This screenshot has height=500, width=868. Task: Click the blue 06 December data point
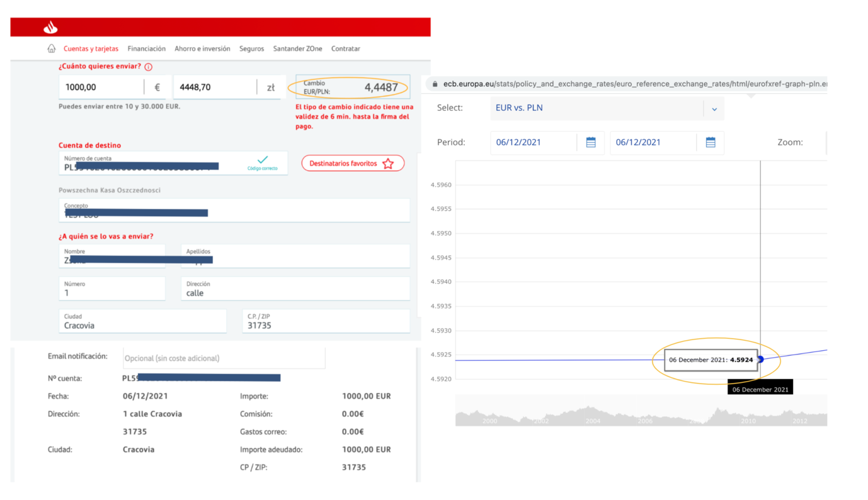pyautogui.click(x=760, y=360)
